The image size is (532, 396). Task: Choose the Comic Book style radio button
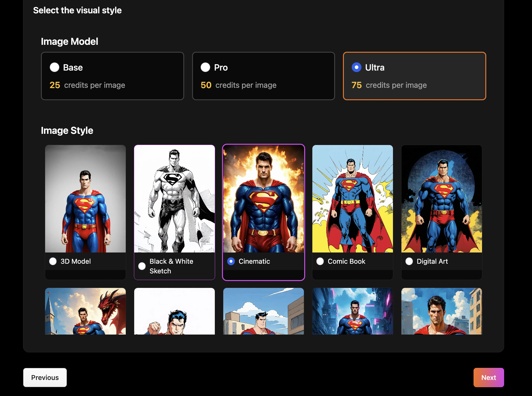[320, 261]
